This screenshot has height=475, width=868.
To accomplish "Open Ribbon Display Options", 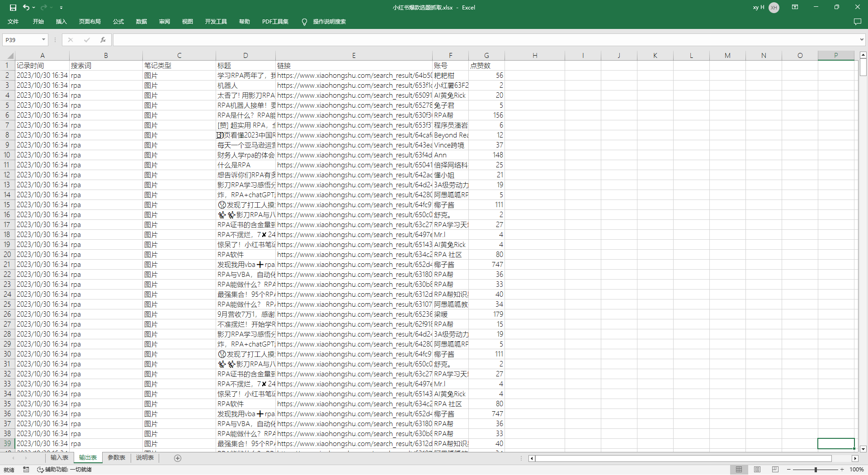I will click(x=795, y=7).
